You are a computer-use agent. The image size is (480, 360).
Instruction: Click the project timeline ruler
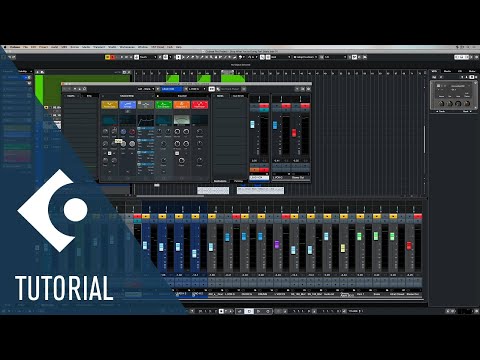280,73
